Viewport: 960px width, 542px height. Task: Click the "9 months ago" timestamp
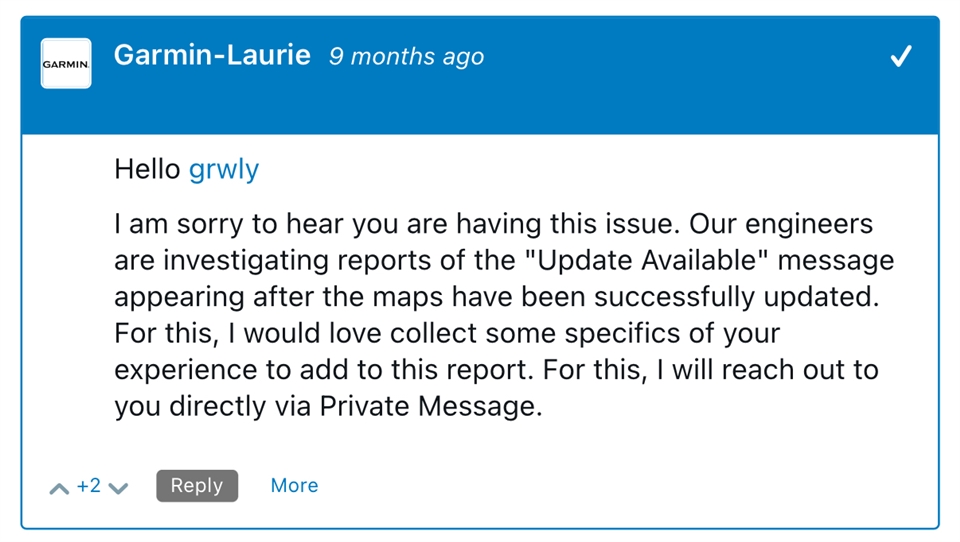point(407,56)
